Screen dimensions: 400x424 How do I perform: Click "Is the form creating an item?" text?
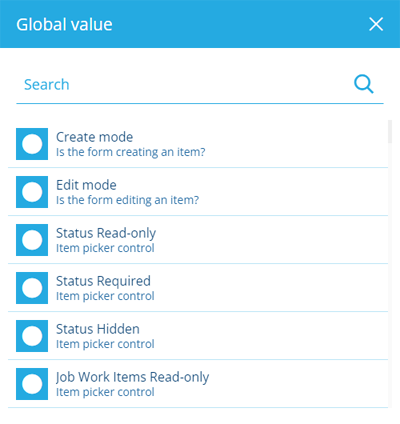[x=131, y=152]
